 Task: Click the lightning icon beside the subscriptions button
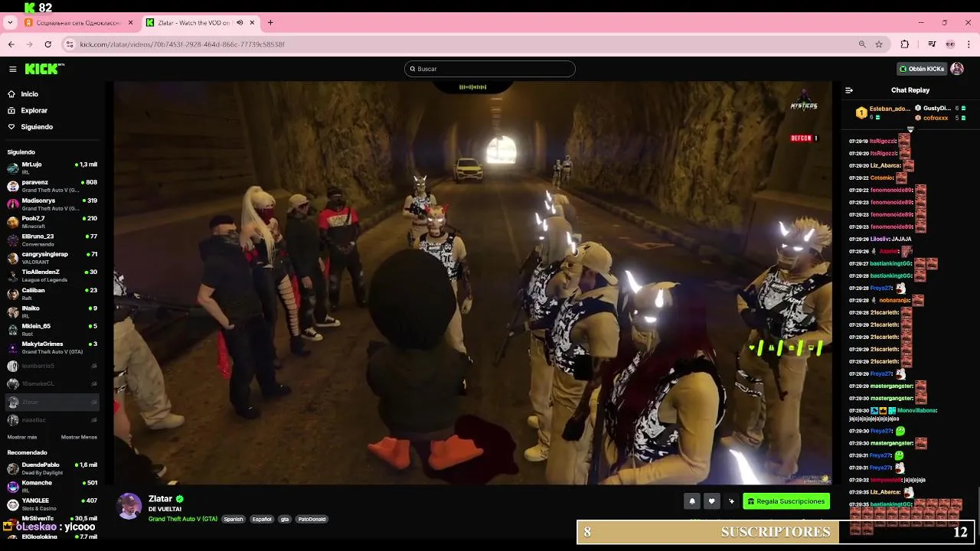pos(732,501)
